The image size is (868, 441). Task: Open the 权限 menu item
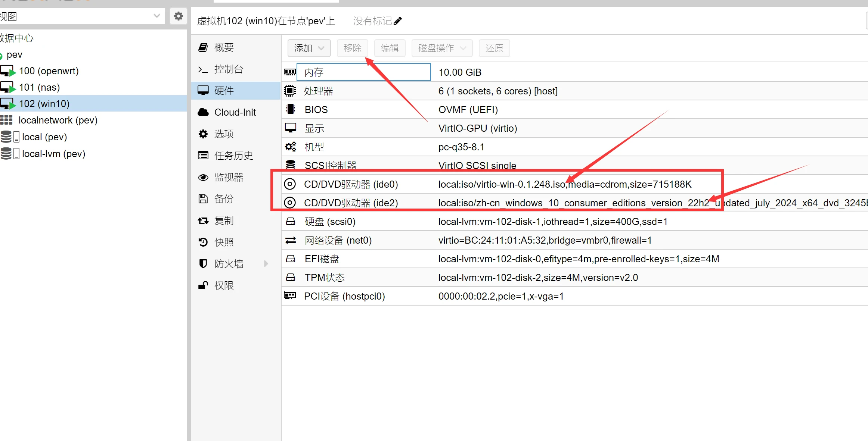236,285
